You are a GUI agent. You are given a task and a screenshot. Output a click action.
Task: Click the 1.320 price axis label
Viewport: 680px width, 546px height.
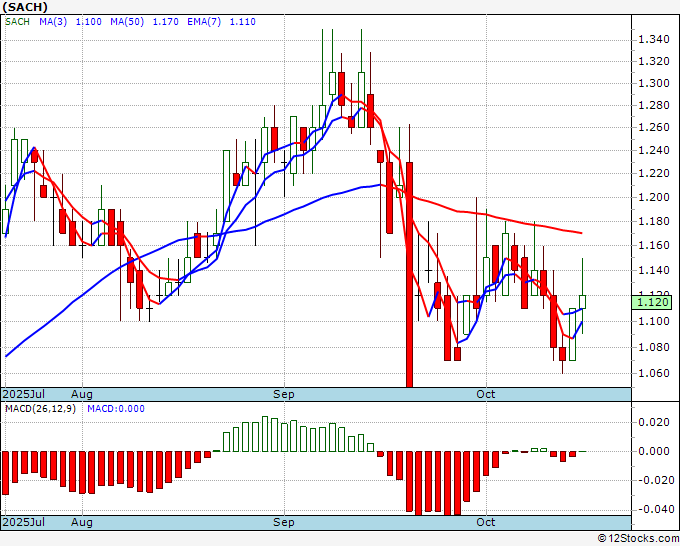pos(654,61)
